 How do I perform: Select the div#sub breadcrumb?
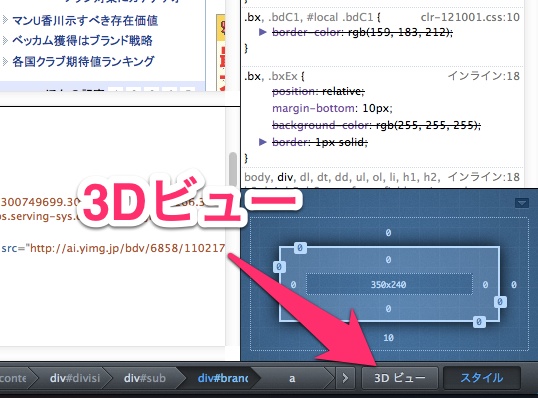point(144,378)
